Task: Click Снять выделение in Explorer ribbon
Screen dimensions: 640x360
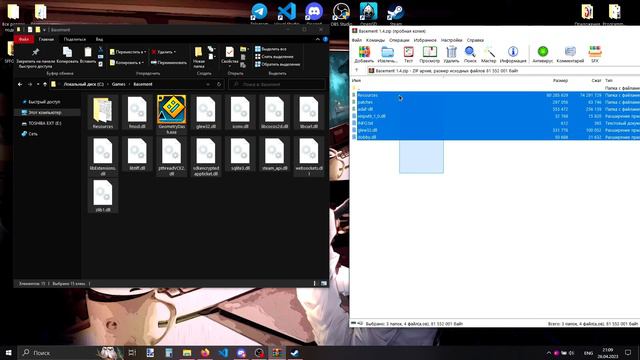Action: pos(274,57)
